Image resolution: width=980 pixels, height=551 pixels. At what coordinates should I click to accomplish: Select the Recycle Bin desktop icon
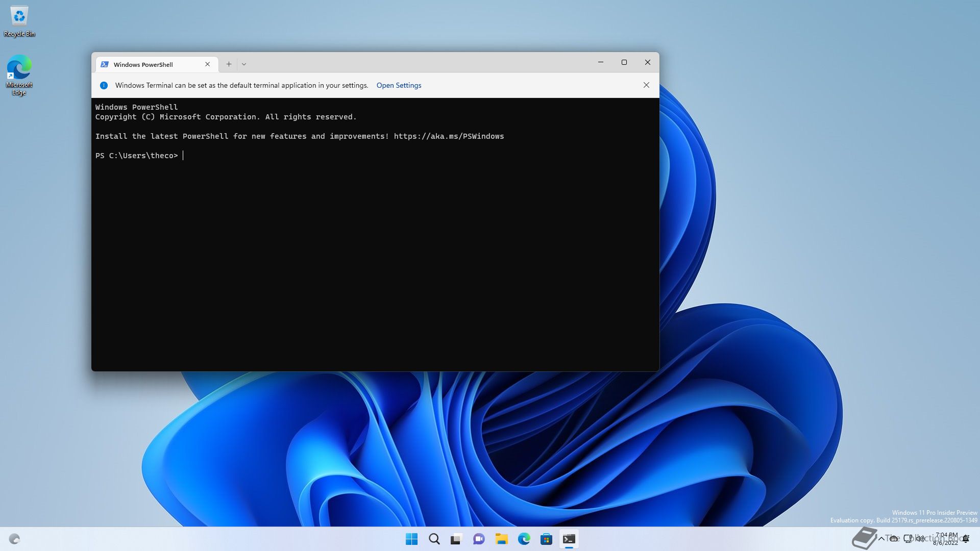(19, 21)
